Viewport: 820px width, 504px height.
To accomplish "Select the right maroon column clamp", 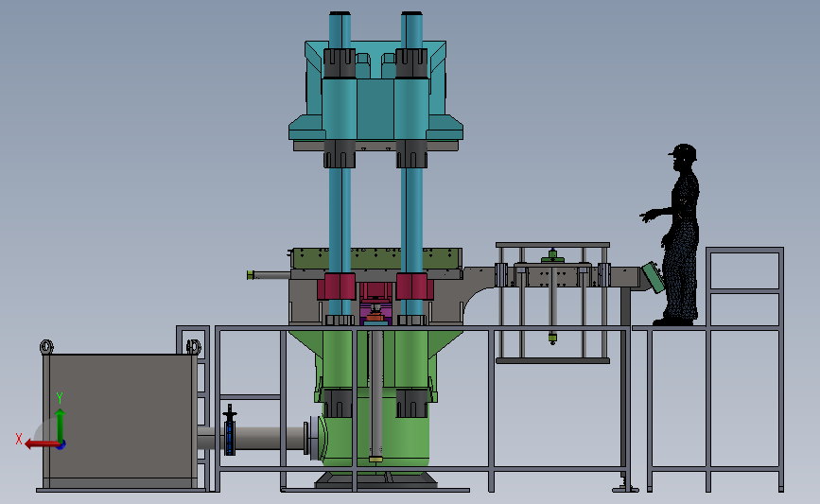I will (414, 287).
